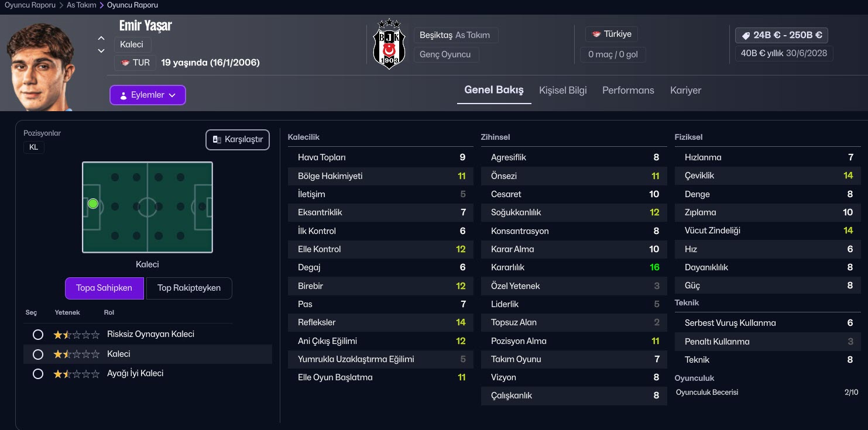
Task: Click the Türkiye national team flag icon
Action: (x=596, y=35)
